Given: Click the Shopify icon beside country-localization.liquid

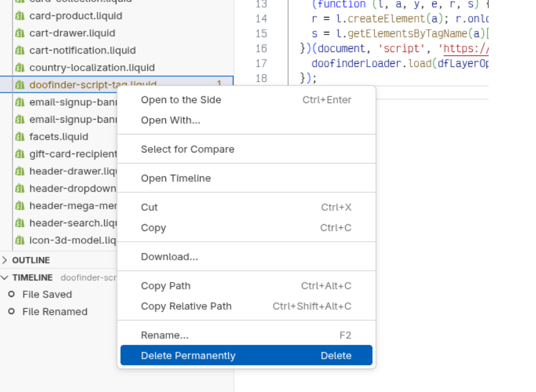Looking at the screenshot, I should coord(20,67).
